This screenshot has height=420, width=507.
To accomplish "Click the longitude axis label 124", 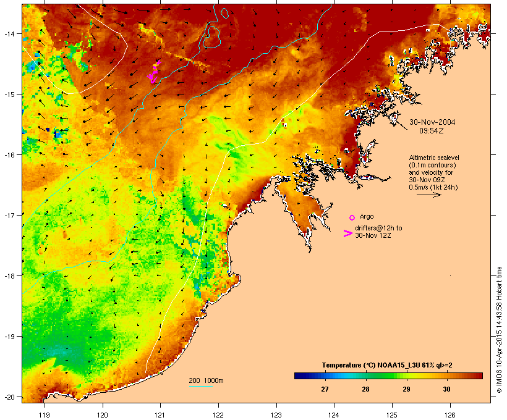I will (334, 415).
